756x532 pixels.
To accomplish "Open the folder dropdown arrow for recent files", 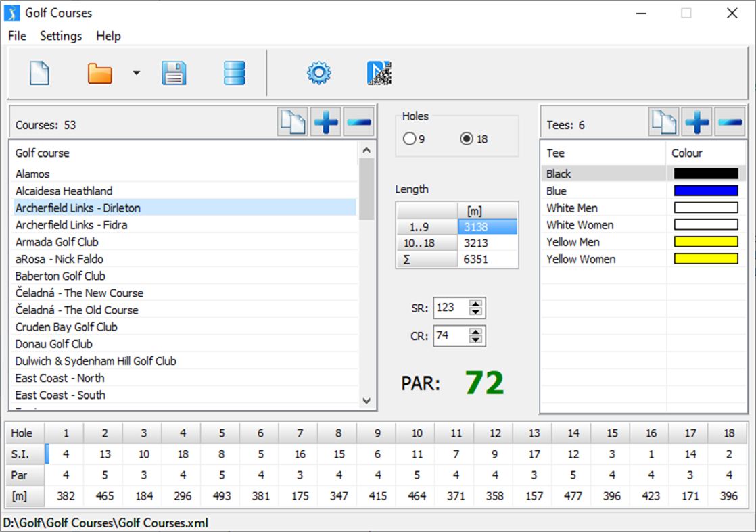I will click(x=136, y=72).
